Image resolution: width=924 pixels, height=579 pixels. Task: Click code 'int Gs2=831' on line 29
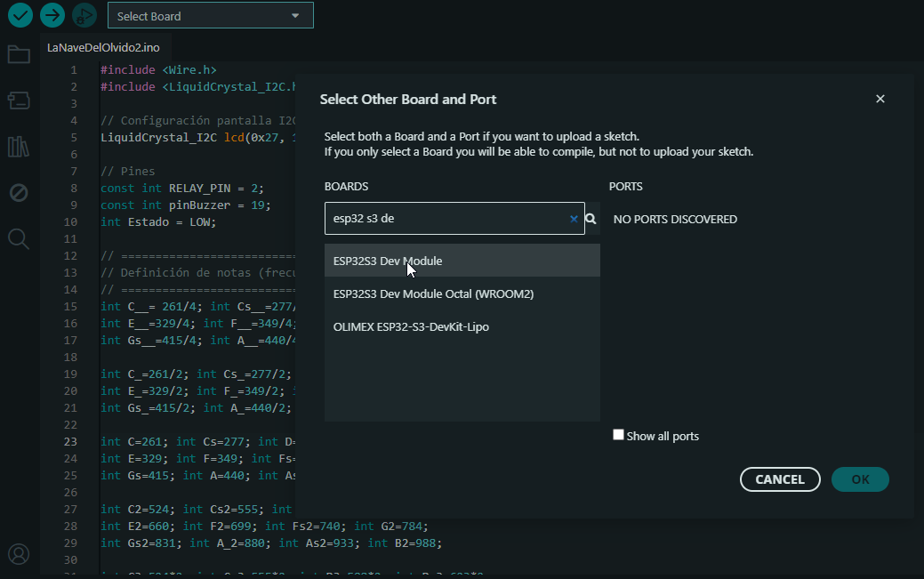click(x=138, y=543)
